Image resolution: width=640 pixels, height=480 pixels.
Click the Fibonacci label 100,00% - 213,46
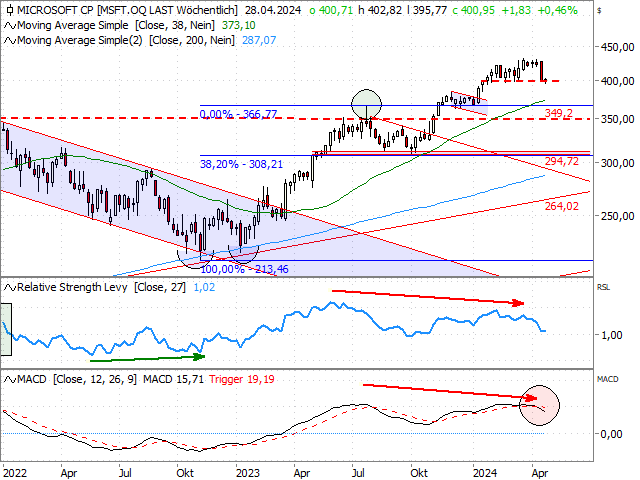244,269
